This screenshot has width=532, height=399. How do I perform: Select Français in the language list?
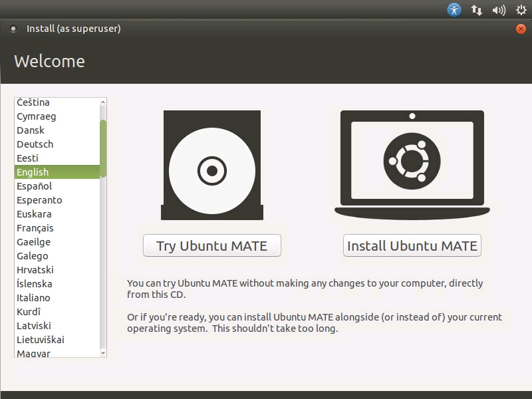(x=57, y=227)
